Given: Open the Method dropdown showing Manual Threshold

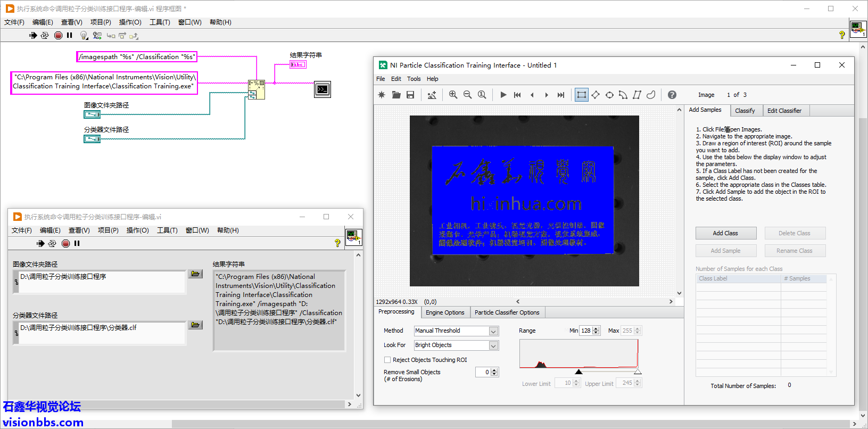Looking at the screenshot, I should pyautogui.click(x=493, y=331).
